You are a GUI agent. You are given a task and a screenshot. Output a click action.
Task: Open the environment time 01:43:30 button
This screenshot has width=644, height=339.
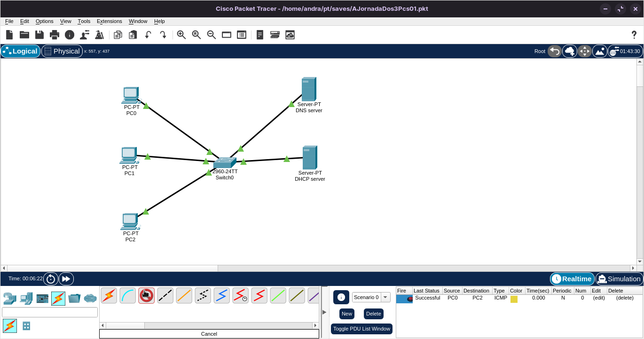pos(625,51)
